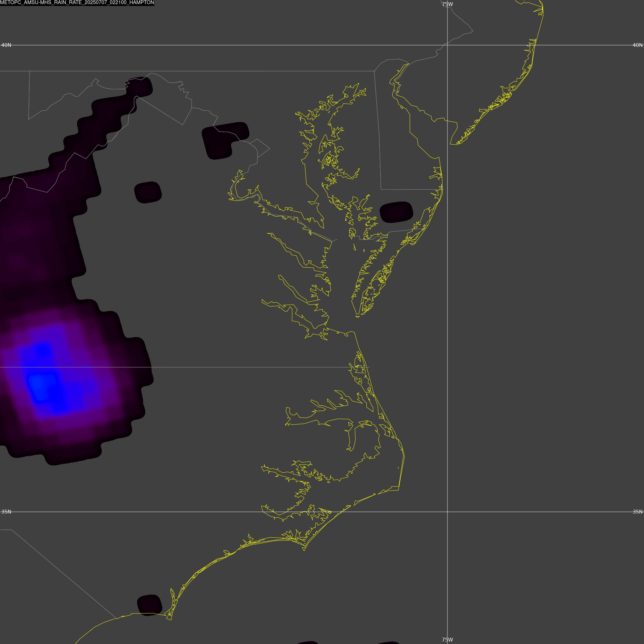Click the 75W label at top
The height and width of the screenshot is (644, 644).
pos(447,4)
